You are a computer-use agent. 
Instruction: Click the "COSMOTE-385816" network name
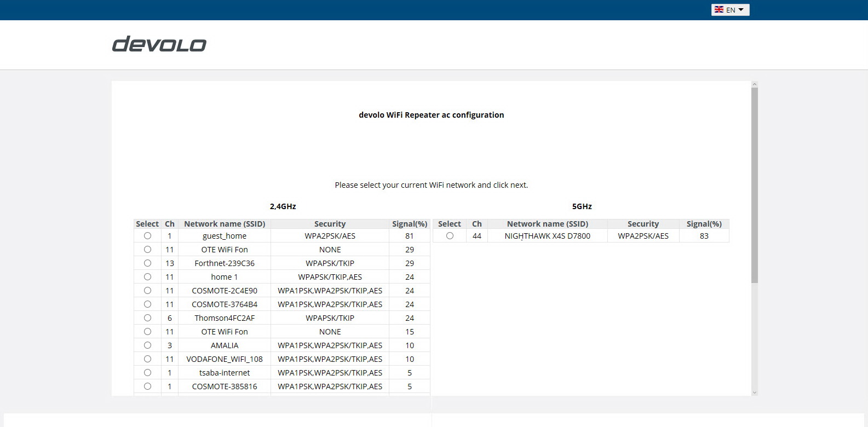pos(225,386)
